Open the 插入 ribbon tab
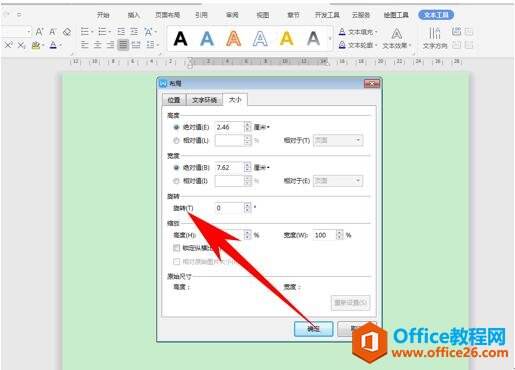Image resolution: width=515 pixels, height=370 pixels. pyautogui.click(x=134, y=15)
